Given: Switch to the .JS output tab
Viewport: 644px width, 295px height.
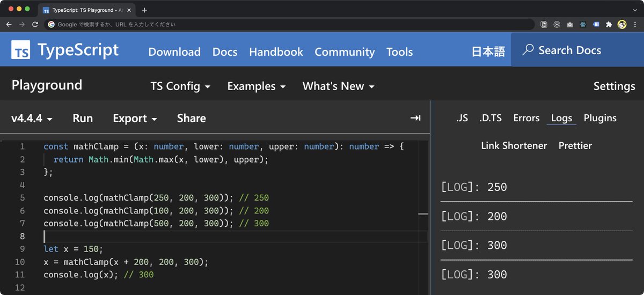Looking at the screenshot, I should pyautogui.click(x=462, y=118).
